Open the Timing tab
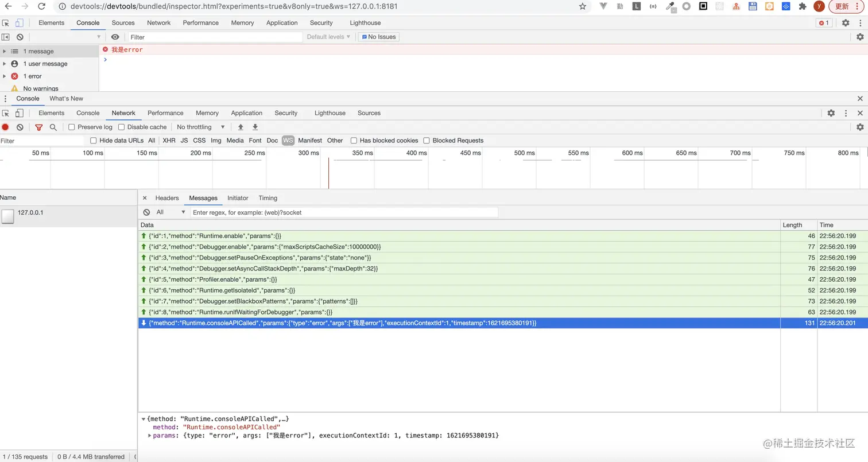 pyautogui.click(x=268, y=198)
